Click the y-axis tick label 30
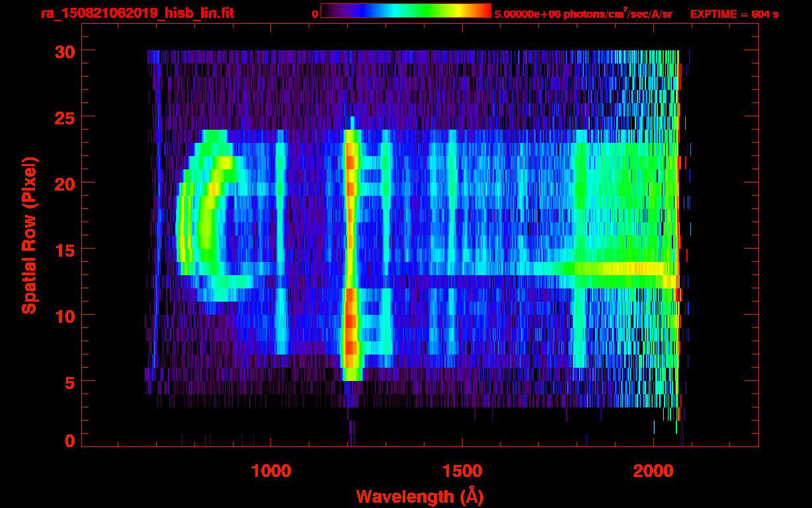 [64, 51]
